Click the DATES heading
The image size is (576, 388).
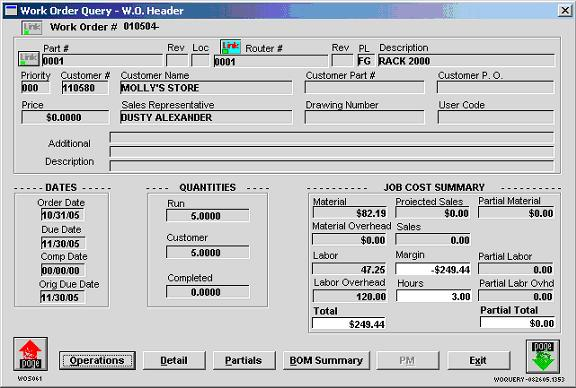[x=61, y=187]
